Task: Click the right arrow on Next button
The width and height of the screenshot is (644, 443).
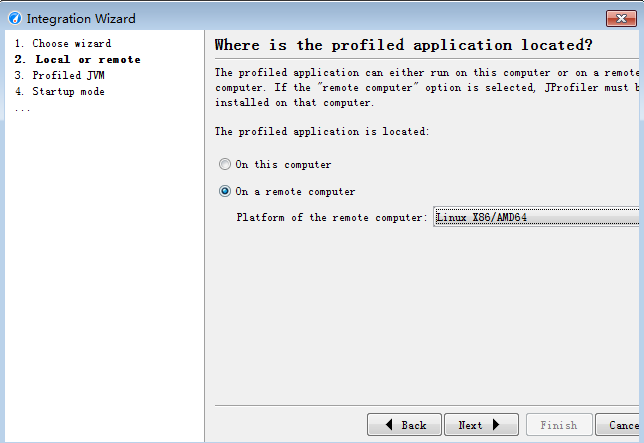Action: click(x=496, y=424)
